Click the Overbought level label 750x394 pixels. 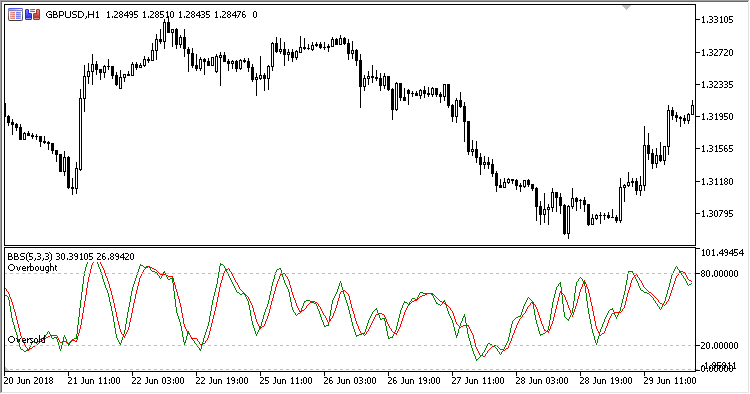pos(33,268)
